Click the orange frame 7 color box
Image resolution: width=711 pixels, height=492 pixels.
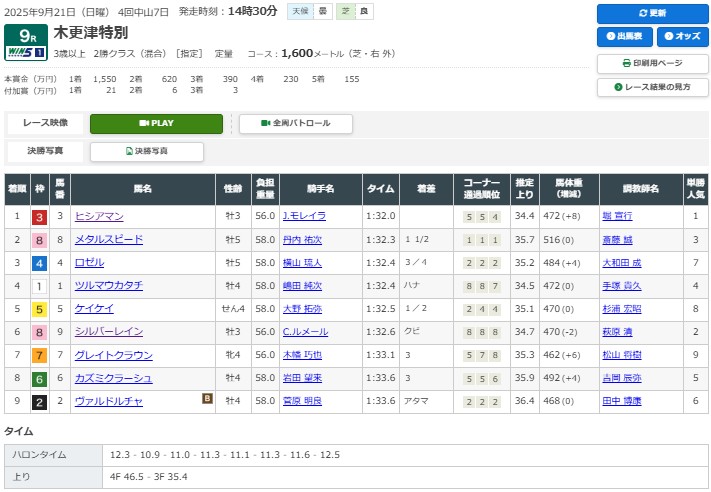point(39,355)
